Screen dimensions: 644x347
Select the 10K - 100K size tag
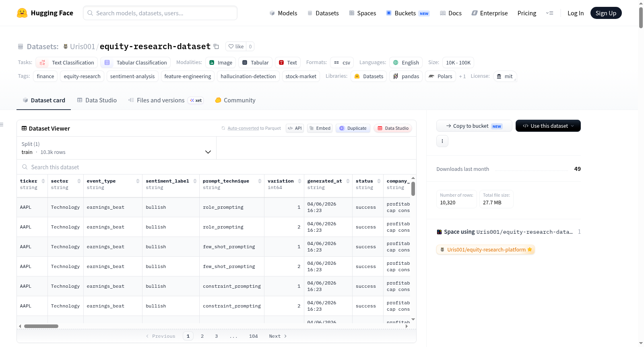pos(458,62)
